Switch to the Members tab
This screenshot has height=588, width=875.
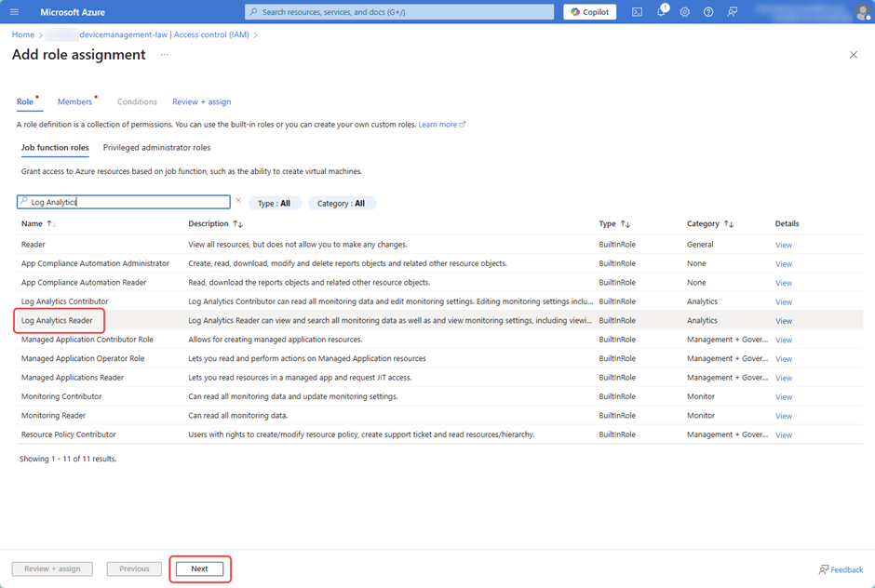pos(74,101)
